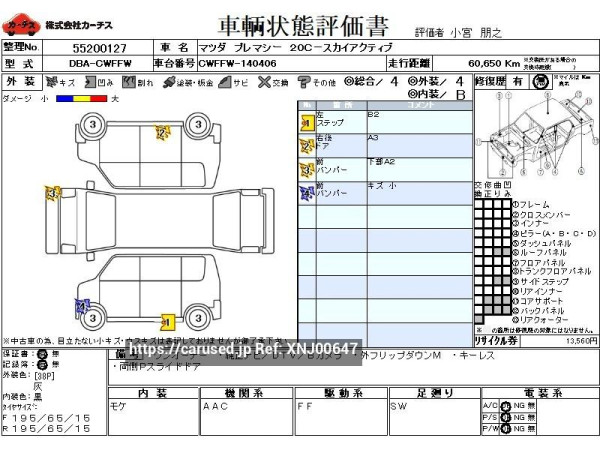The height and width of the screenshot is (450, 600).
Task: Click the damage severity color scale bar
Action: click(80, 99)
